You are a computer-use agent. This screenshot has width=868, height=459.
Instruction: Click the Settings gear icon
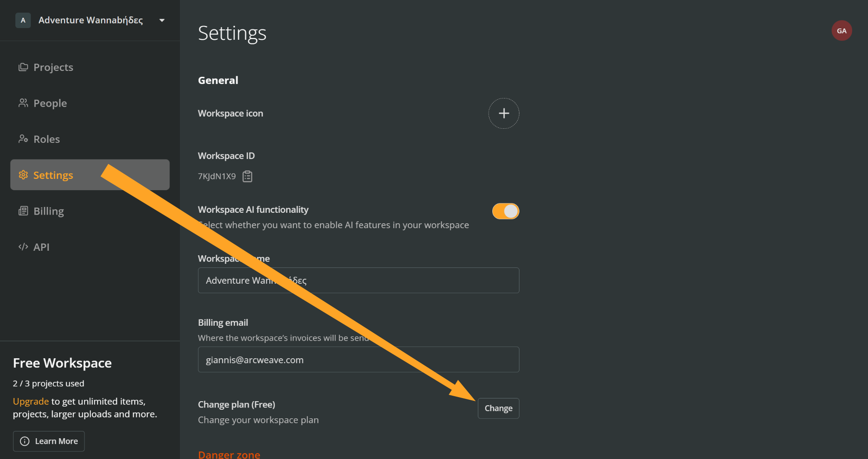click(23, 175)
